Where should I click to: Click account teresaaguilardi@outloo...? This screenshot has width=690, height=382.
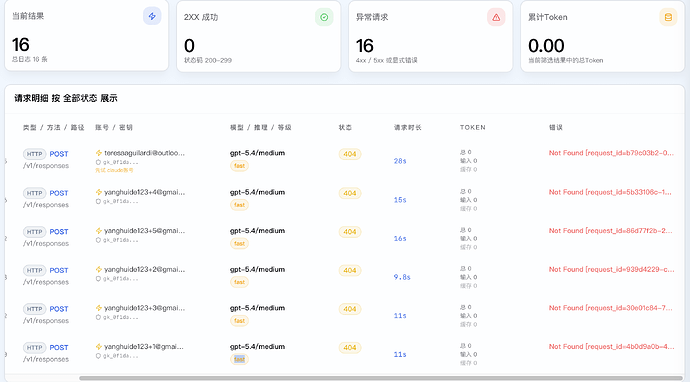pyautogui.click(x=144, y=153)
